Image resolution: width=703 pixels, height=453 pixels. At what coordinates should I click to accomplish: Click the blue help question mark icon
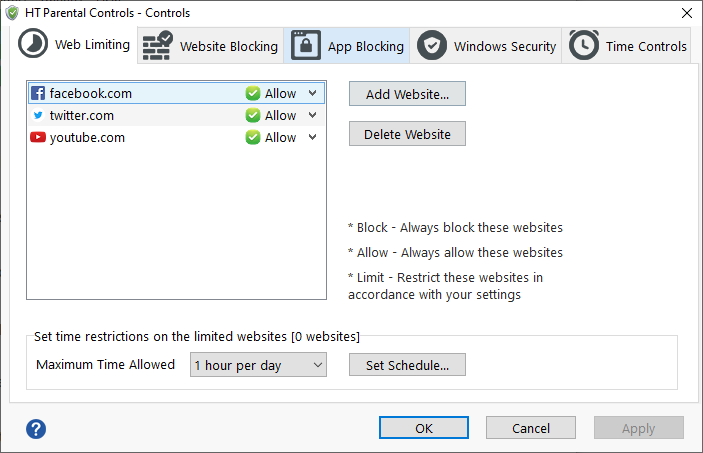tap(36, 429)
